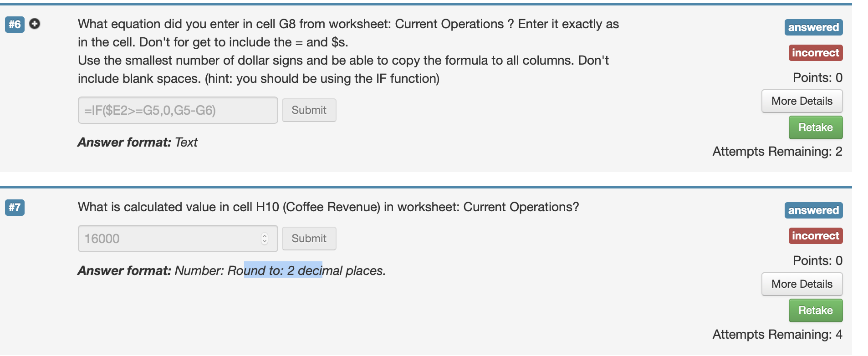Focus the IF formula answer field

coord(178,110)
